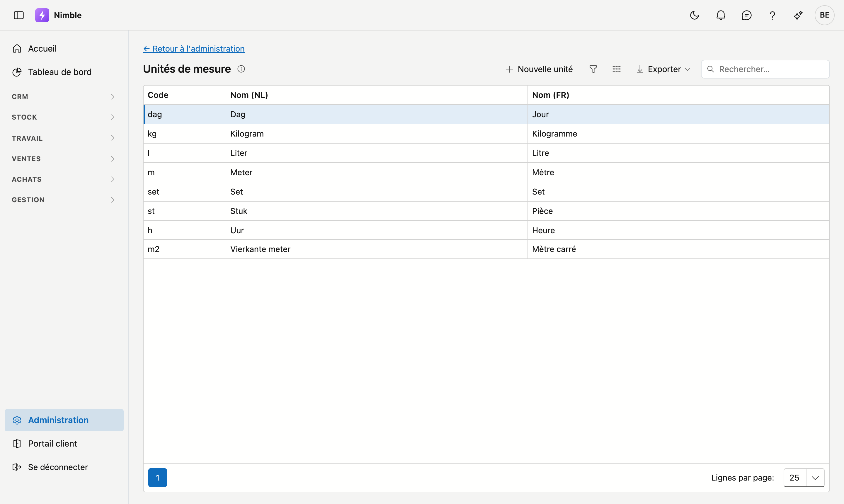Screen dimensions: 844x504
Task: Click the search magnifier icon
Action: point(710,69)
